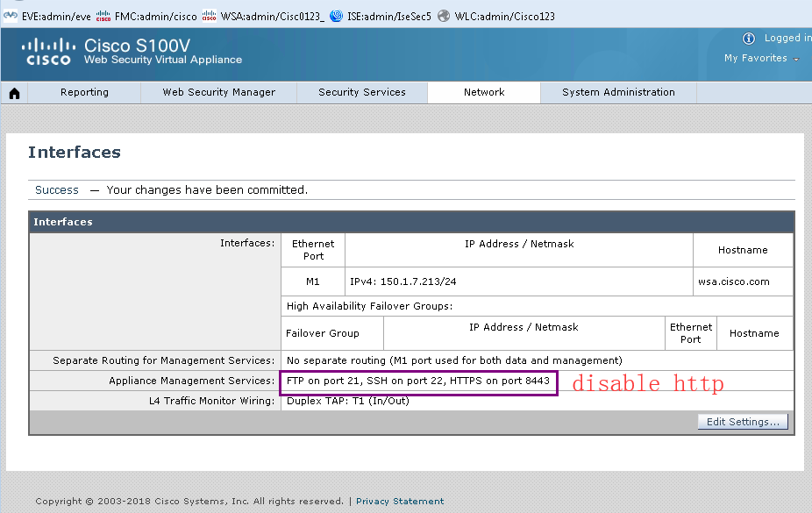
Task: Select the Network tab
Action: (x=484, y=91)
